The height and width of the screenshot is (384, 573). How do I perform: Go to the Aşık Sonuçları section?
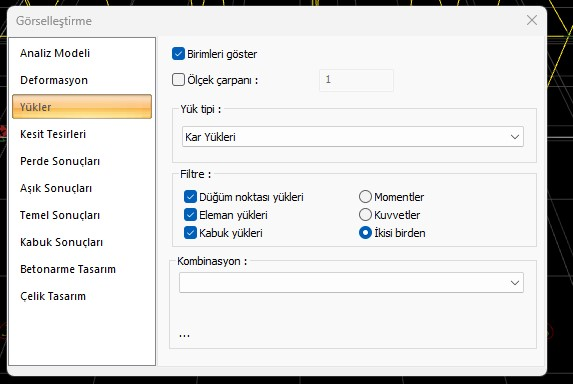(82, 188)
